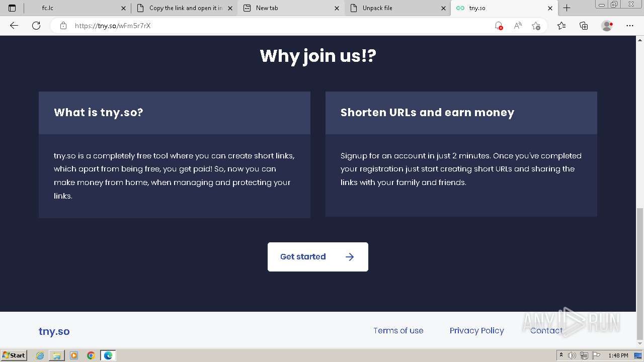Open the Contact link
644x362 pixels.
pyautogui.click(x=546, y=331)
